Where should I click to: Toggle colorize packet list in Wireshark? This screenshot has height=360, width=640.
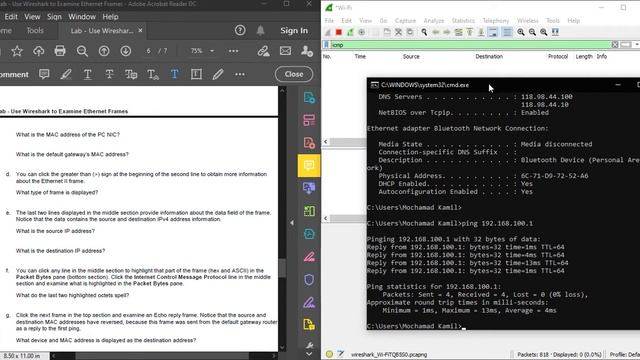point(507,32)
